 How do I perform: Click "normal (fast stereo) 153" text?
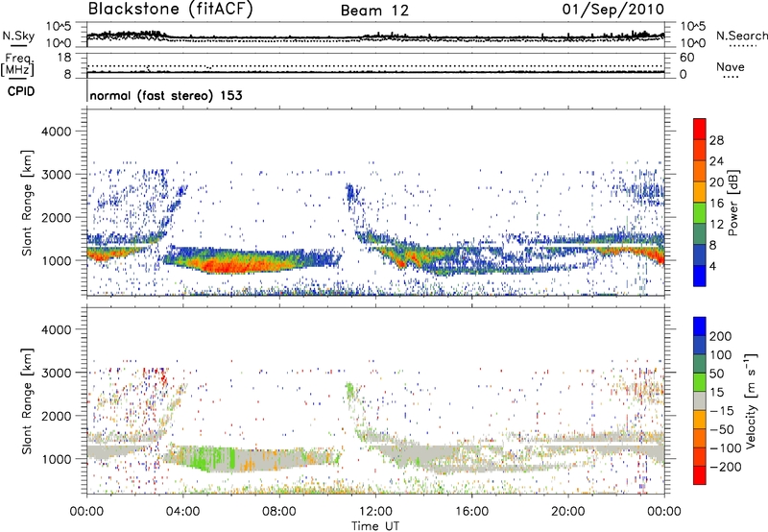point(166,95)
